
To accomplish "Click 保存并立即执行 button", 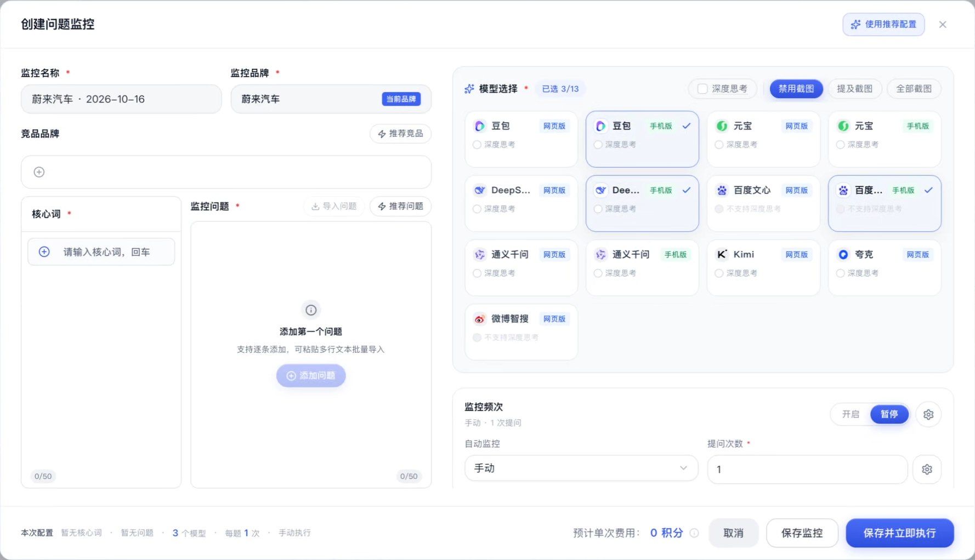I will pyautogui.click(x=899, y=533).
